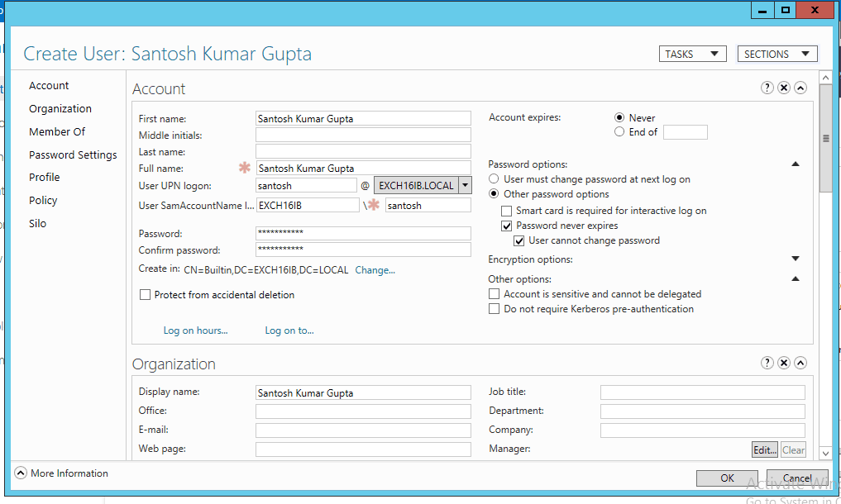Go to the Profile sidebar item
Viewport: 841px width, 504px height.
pos(45,178)
